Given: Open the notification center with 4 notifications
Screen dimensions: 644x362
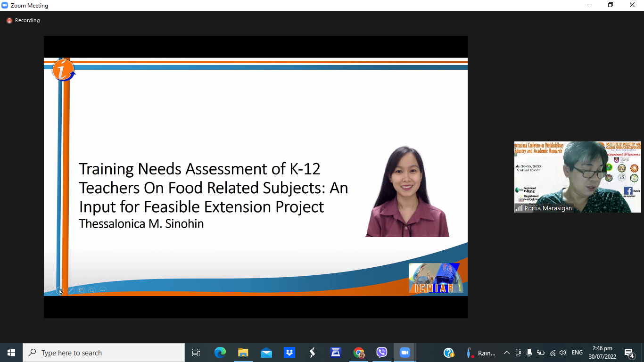Looking at the screenshot, I should [629, 353].
